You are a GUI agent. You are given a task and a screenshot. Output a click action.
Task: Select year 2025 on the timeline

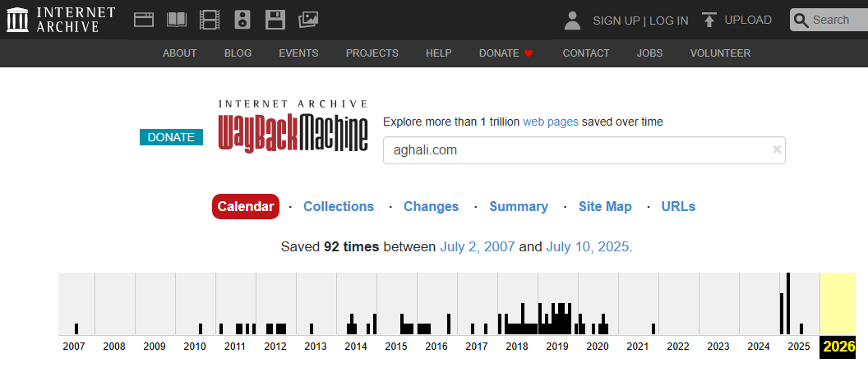point(799,347)
